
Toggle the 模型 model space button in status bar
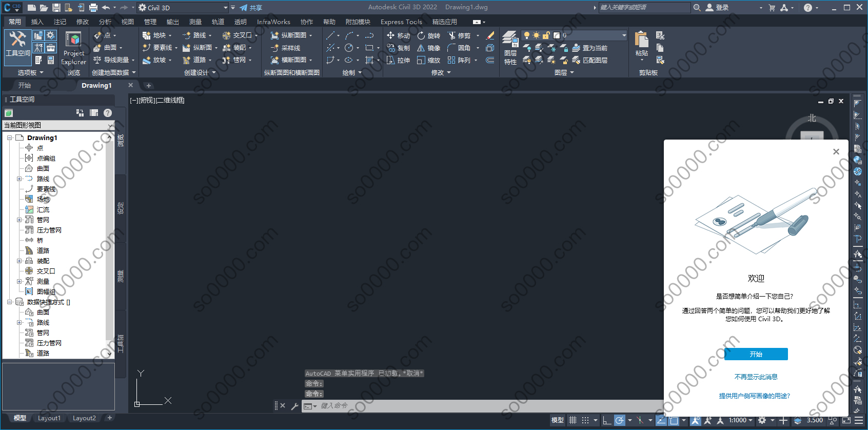point(557,420)
